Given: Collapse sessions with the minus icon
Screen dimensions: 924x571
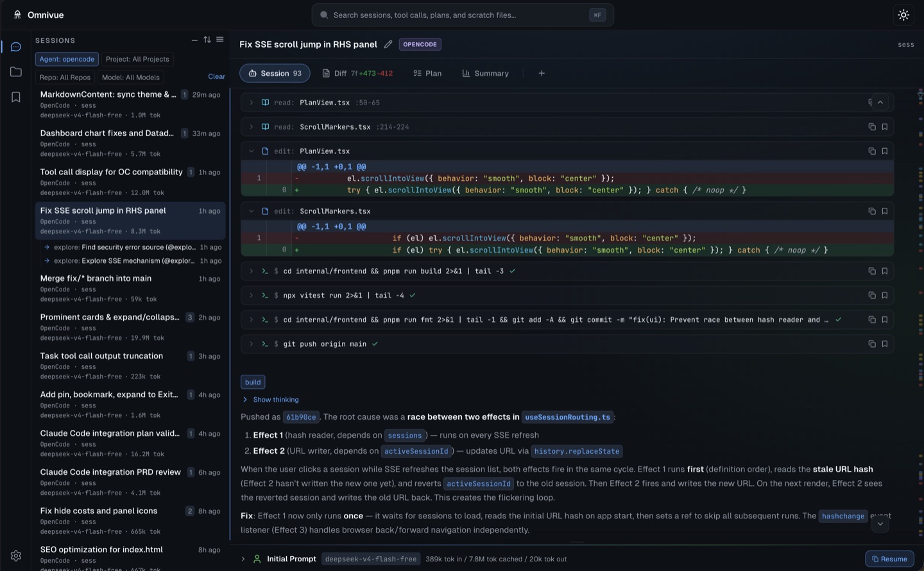Looking at the screenshot, I should point(194,40).
